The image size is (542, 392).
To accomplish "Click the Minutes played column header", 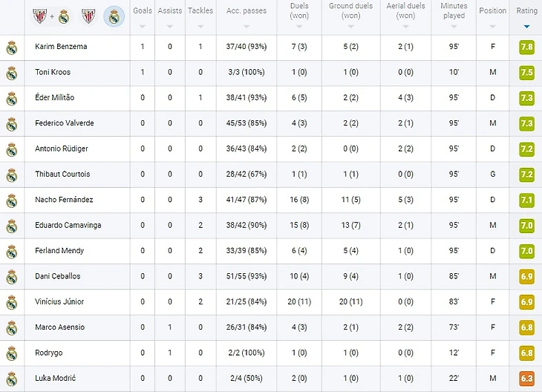I will pyautogui.click(x=454, y=10).
